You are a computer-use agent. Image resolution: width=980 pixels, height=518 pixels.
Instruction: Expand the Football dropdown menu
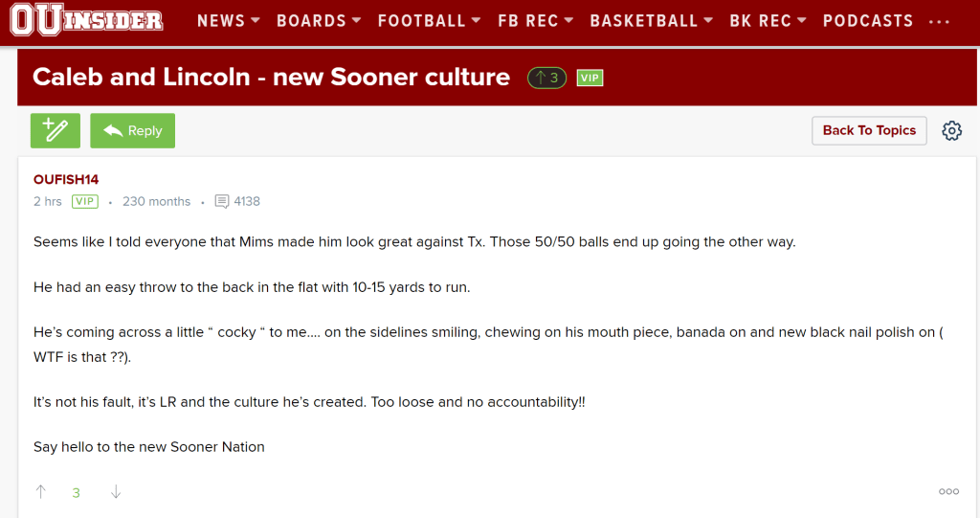(x=429, y=21)
